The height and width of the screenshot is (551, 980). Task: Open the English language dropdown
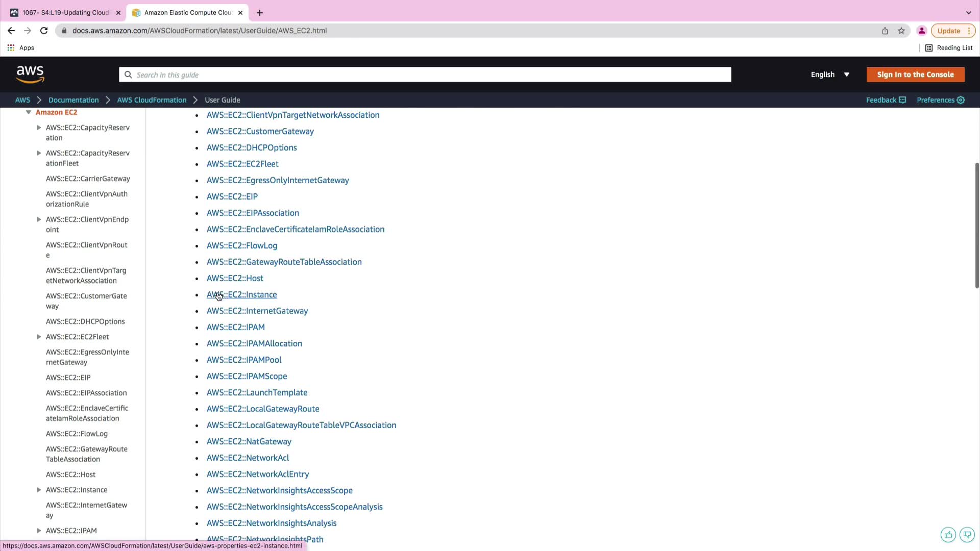coord(830,74)
